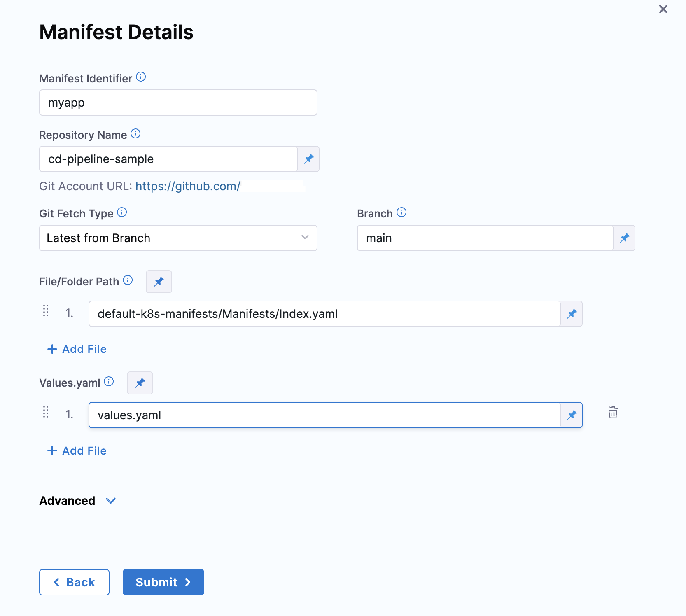Click pin icon next to File/Folder Path label
686x616 pixels.
tap(159, 282)
